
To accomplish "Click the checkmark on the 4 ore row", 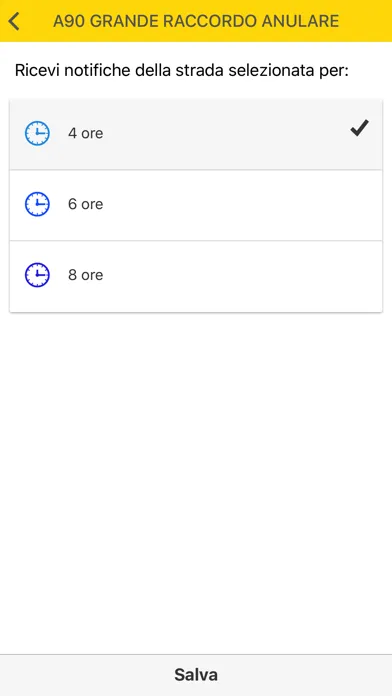I will click(359, 128).
